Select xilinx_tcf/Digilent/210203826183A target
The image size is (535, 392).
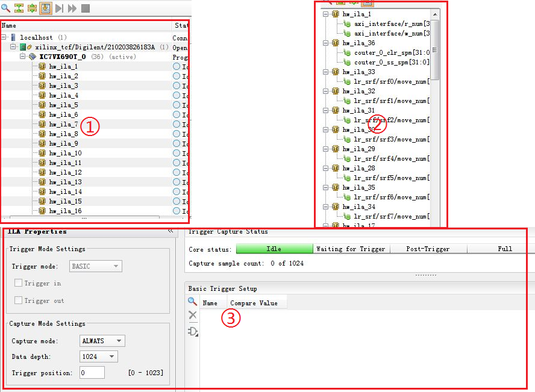pyautogui.click(x=95, y=47)
